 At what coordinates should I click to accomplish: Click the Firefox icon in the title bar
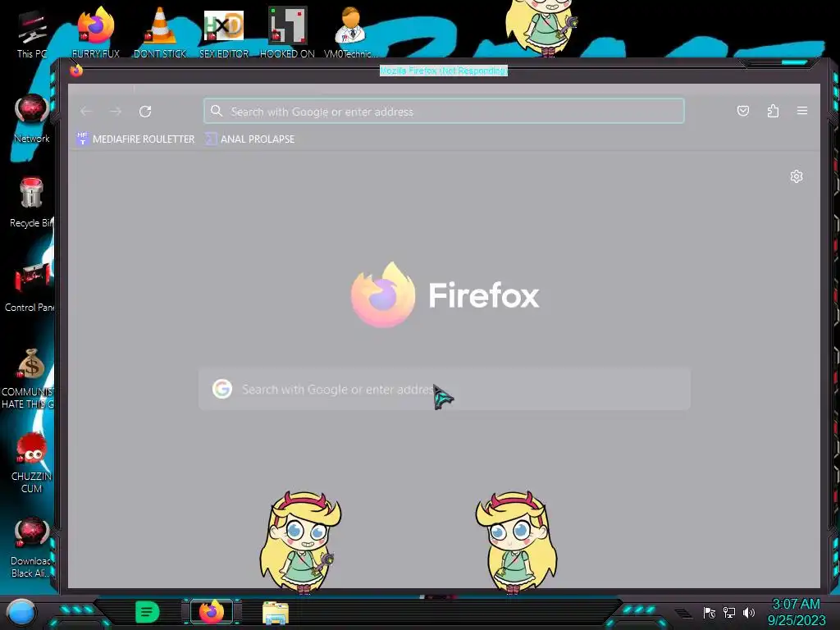[76, 71]
